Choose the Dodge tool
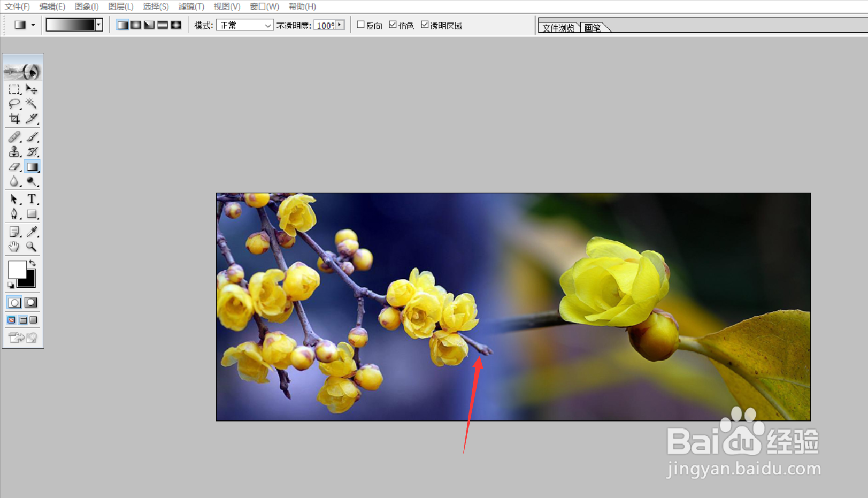Screen dimensions: 868x498 point(32,182)
